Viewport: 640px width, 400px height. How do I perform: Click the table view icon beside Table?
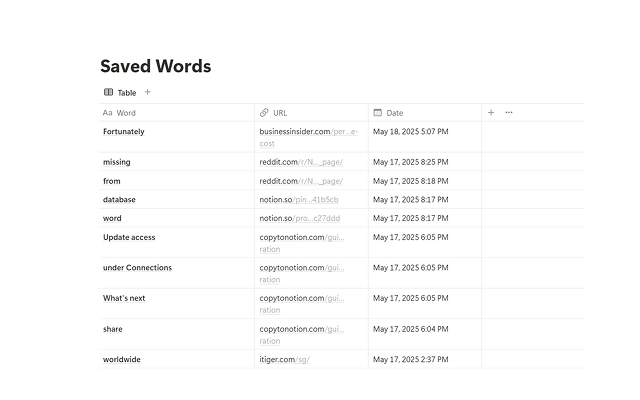(x=108, y=92)
